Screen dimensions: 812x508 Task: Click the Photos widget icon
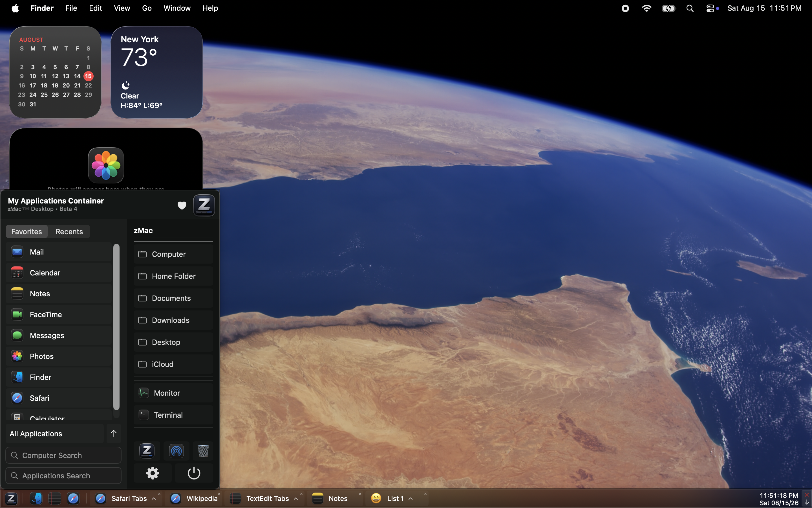coord(106,165)
